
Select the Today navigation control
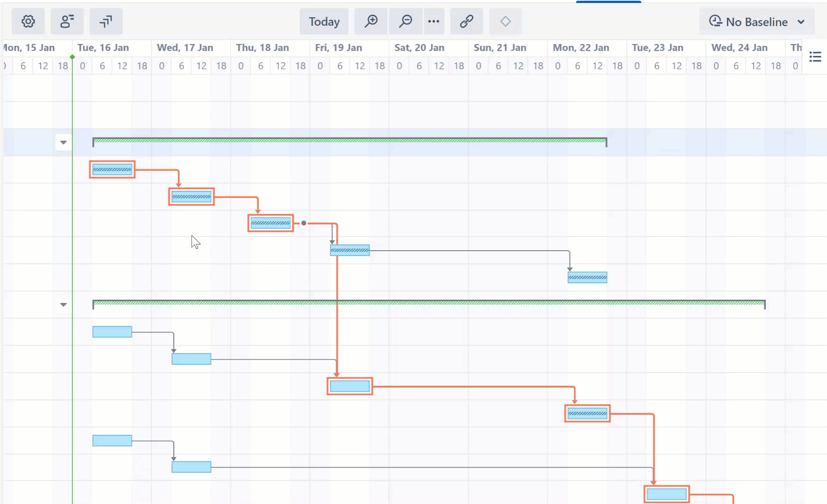[324, 21]
